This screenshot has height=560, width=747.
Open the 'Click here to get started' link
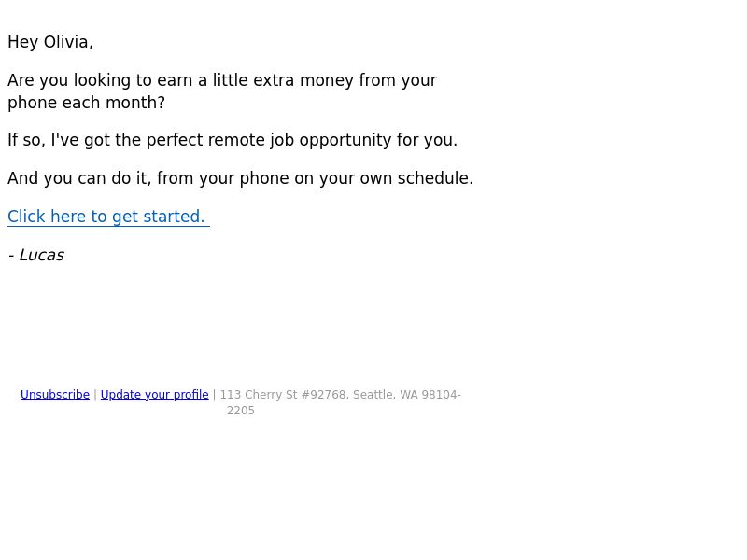click(x=108, y=217)
